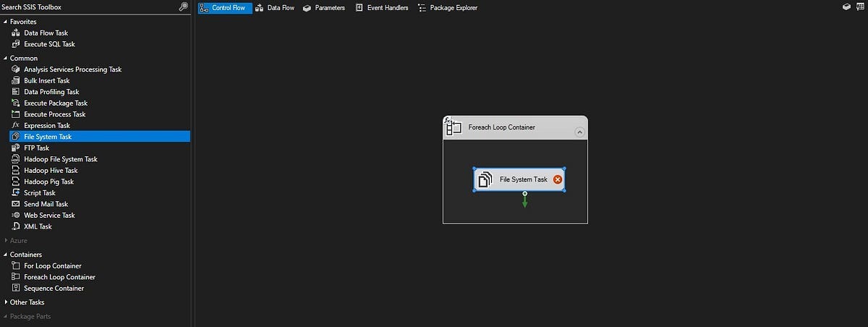868x327 pixels.
Task: Click 'For Loop Container' label
Action: click(53, 266)
